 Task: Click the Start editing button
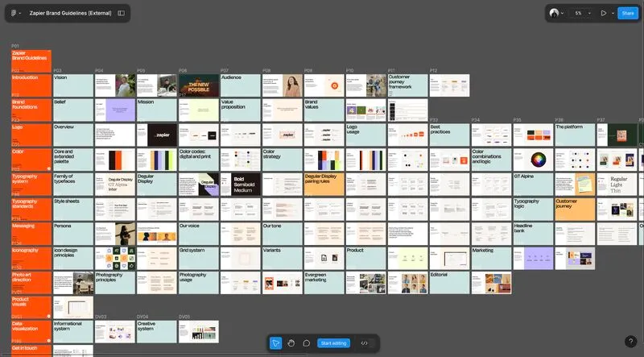click(333, 343)
